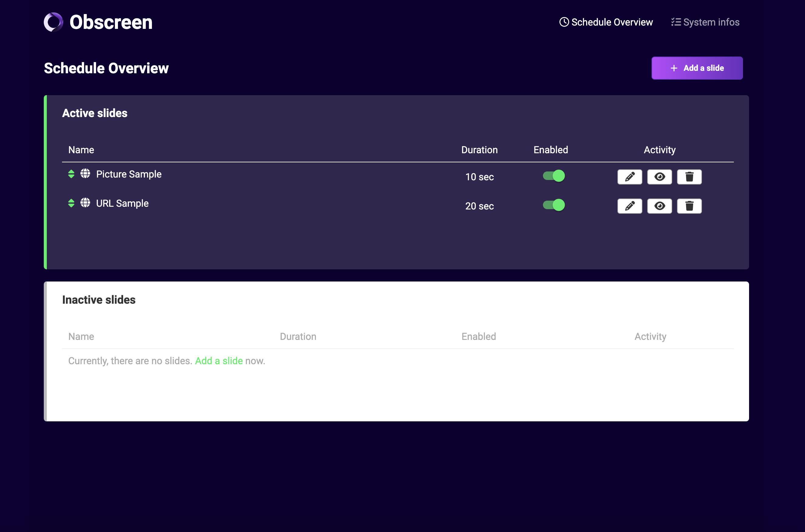
Task: Go to the System infos page
Action: [x=705, y=22]
